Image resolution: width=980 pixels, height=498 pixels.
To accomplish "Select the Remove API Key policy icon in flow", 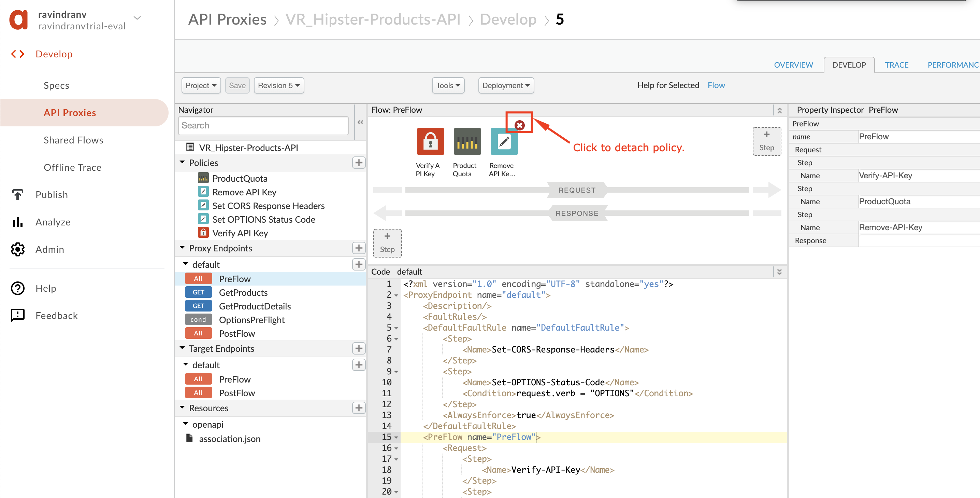I will click(504, 141).
